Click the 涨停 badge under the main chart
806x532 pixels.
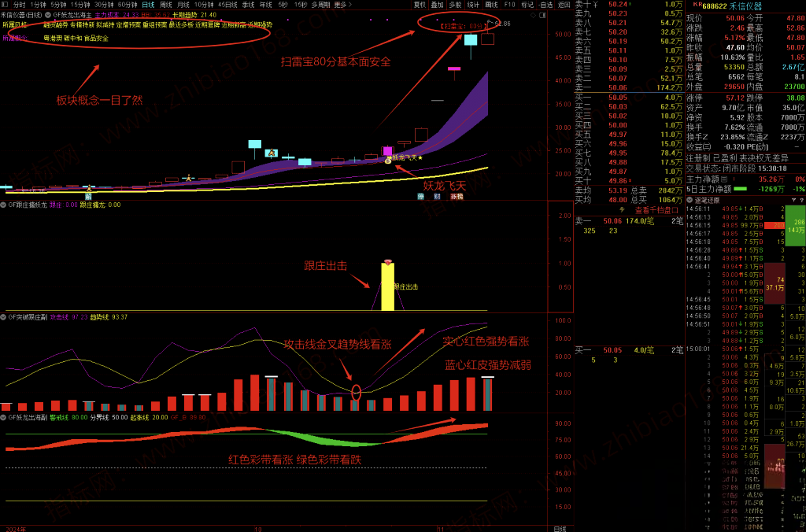(x=457, y=196)
